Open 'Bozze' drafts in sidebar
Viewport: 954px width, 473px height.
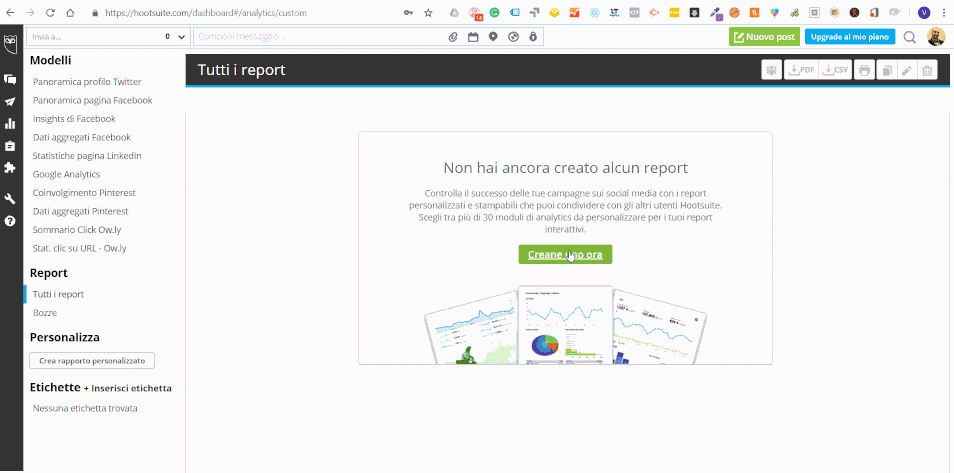pos(45,312)
